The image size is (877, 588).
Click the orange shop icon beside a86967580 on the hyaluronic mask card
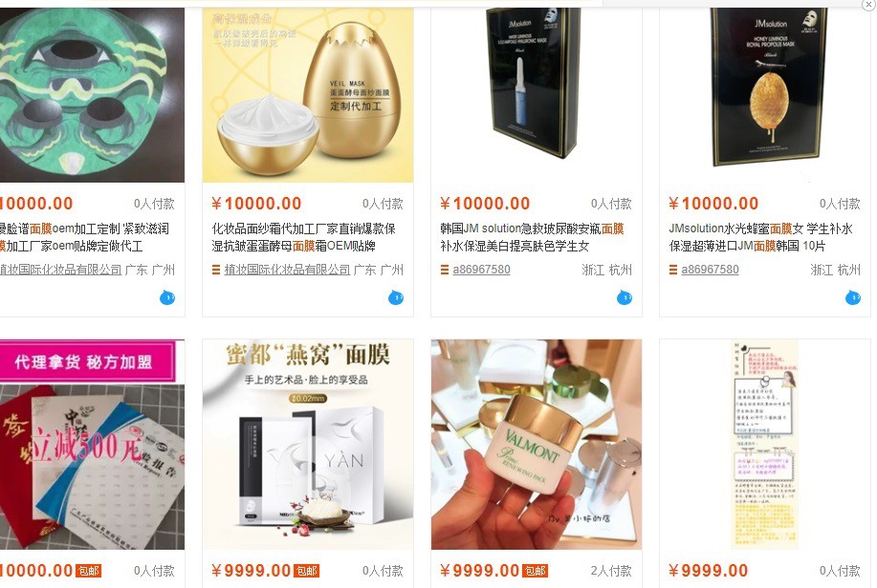pyautogui.click(x=445, y=270)
